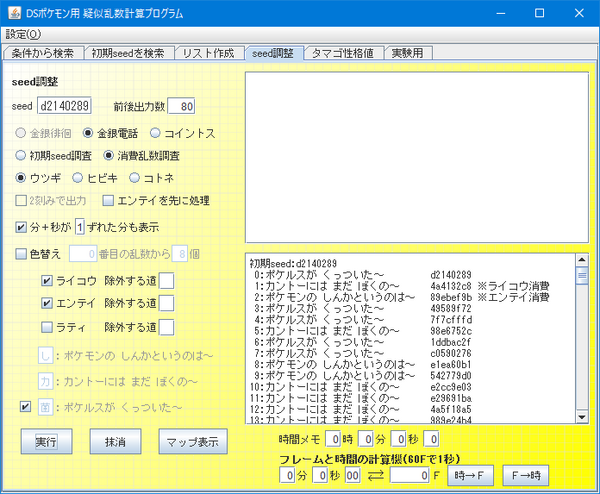This screenshot has width=600, height=494.
Task: Select result row 1 with 4a4132c8
Action: [x=400, y=286]
